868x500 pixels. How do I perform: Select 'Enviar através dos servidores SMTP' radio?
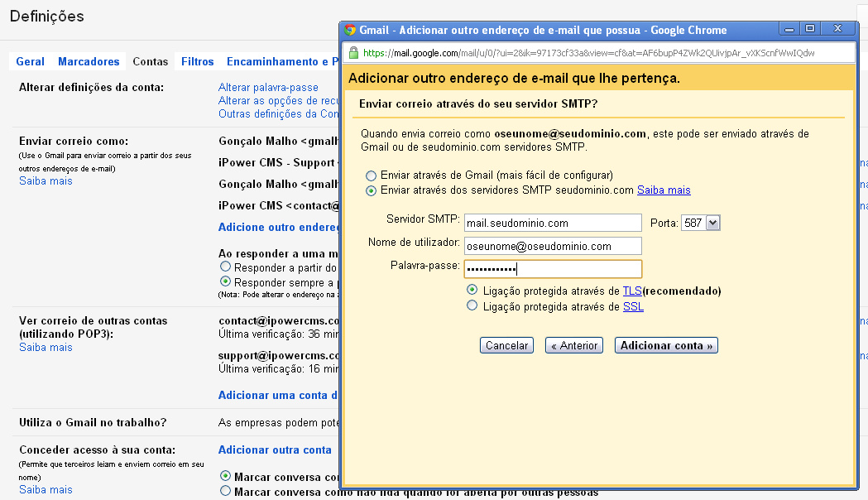tap(371, 191)
